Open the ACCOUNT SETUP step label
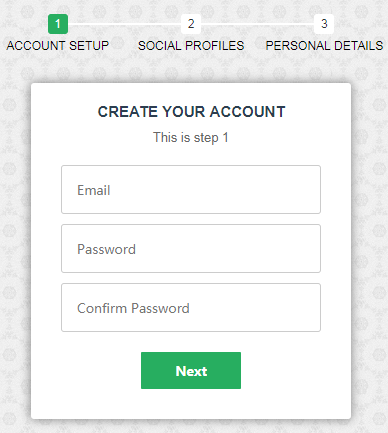The height and width of the screenshot is (433, 388). point(58,46)
